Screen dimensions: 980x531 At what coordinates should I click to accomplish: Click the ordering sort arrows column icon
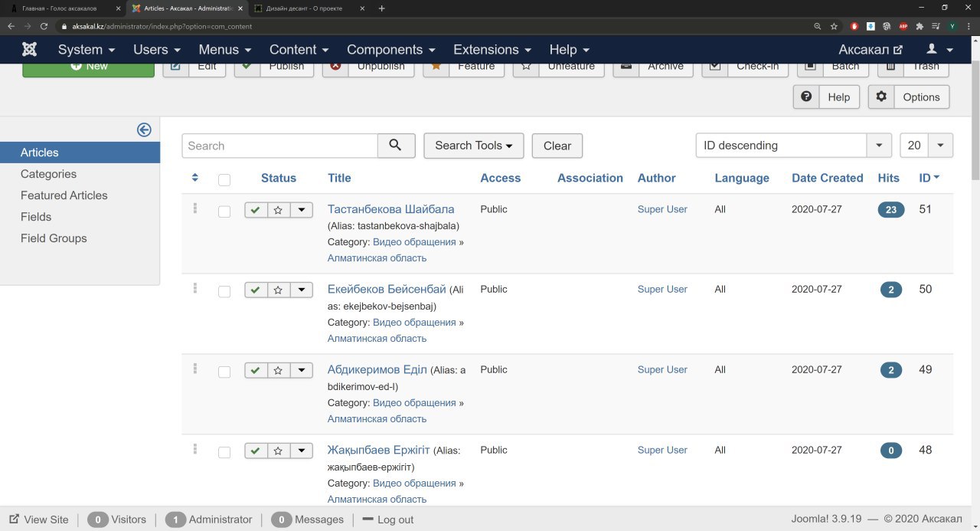tap(195, 178)
